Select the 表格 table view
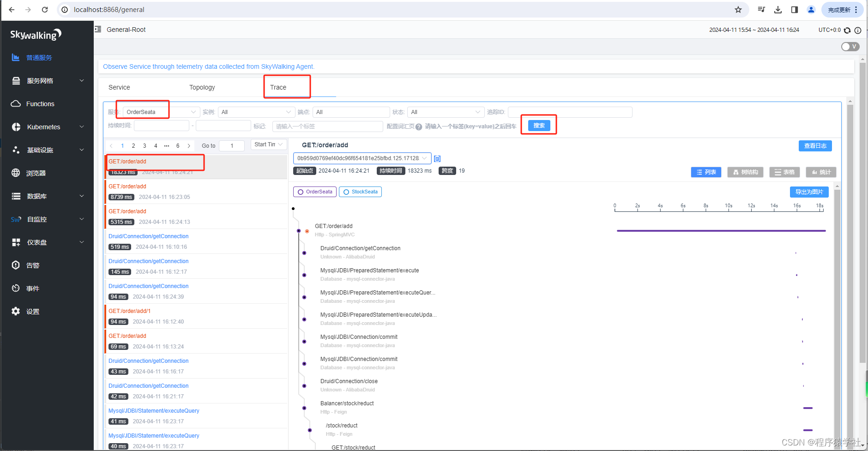The image size is (868, 451). click(784, 172)
